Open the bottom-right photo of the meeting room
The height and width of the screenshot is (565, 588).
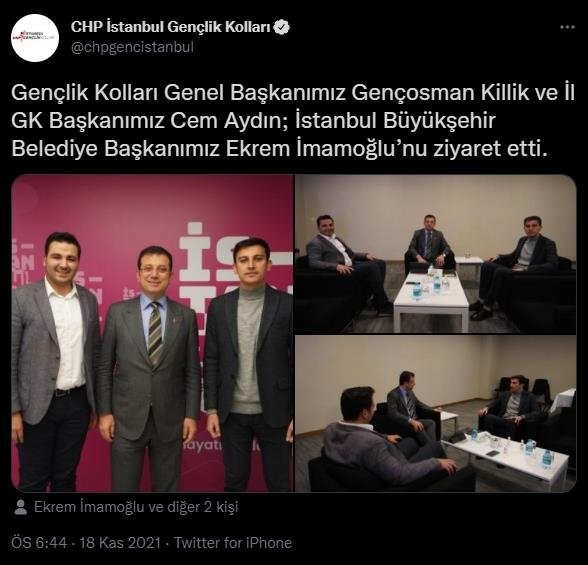435,414
